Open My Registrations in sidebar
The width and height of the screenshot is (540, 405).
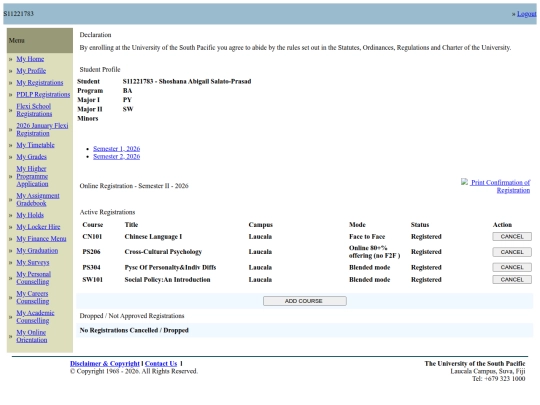(40, 83)
